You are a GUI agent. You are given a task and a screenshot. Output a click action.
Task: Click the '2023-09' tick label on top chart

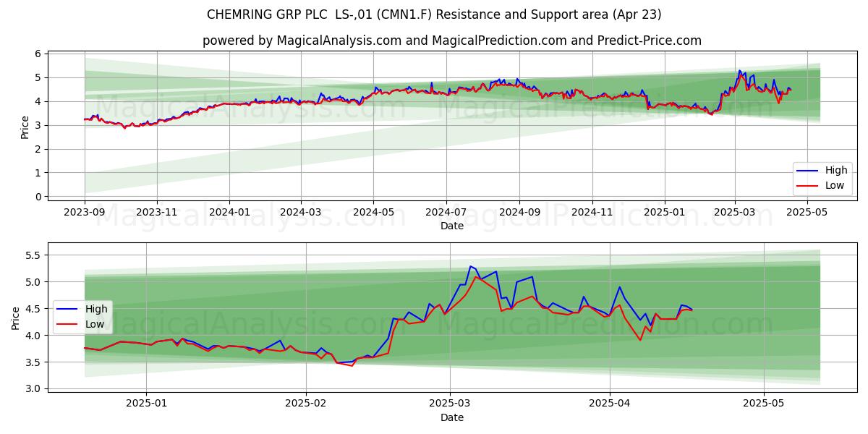[85, 213]
